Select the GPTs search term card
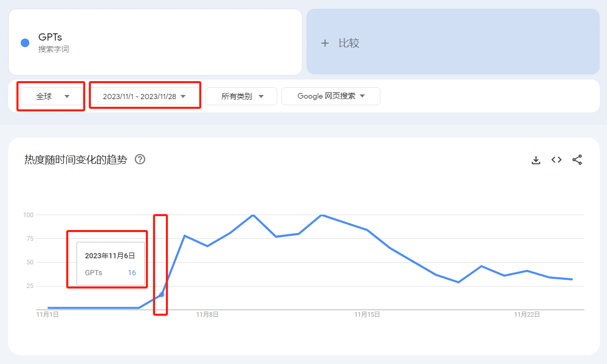This screenshot has height=364, width=607. (x=155, y=42)
